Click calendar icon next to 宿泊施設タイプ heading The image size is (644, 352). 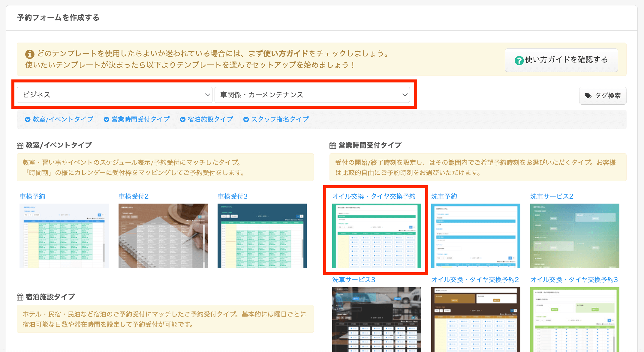tap(20, 297)
